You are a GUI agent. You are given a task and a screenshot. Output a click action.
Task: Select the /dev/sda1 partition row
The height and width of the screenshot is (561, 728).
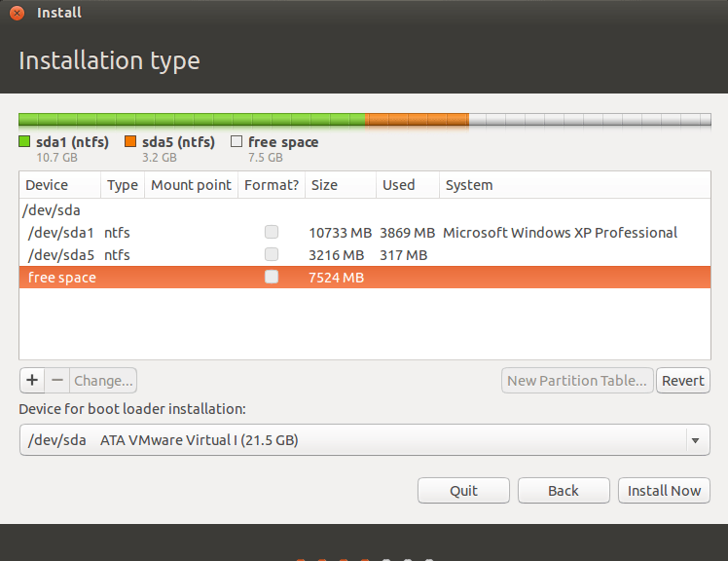pos(195,233)
